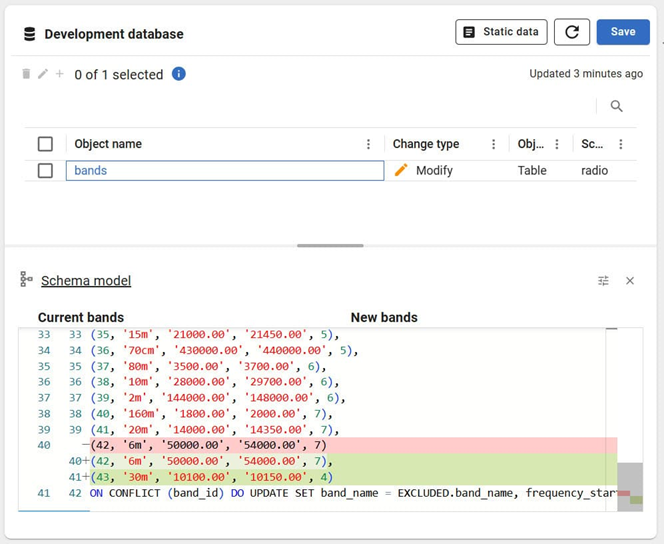
Task: Click the edit pencil icon in toolbar
Action: click(x=43, y=74)
